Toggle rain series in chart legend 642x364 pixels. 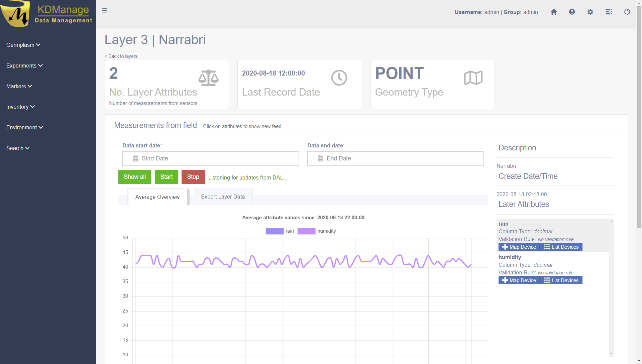click(280, 231)
